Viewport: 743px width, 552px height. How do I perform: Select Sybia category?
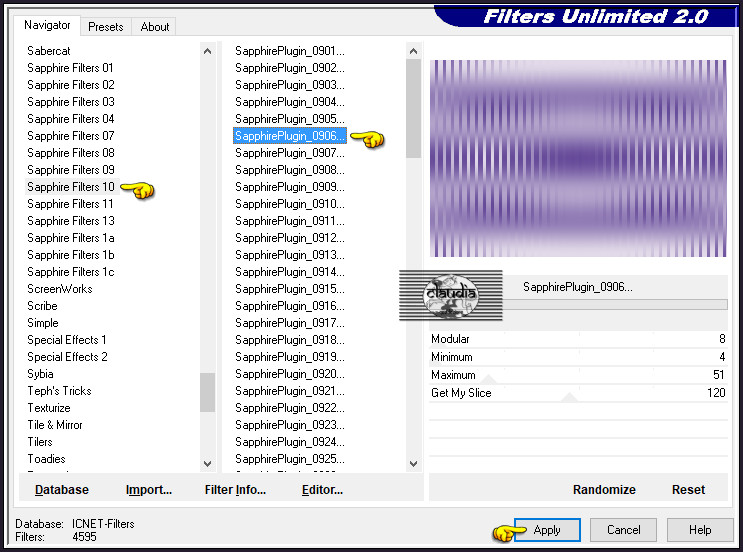(x=40, y=374)
